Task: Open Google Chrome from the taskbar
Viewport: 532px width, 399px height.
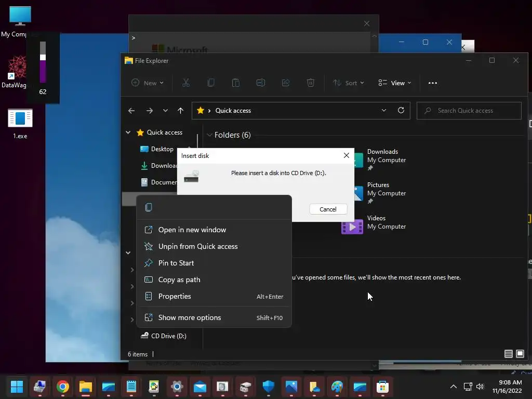Action: pos(63,387)
